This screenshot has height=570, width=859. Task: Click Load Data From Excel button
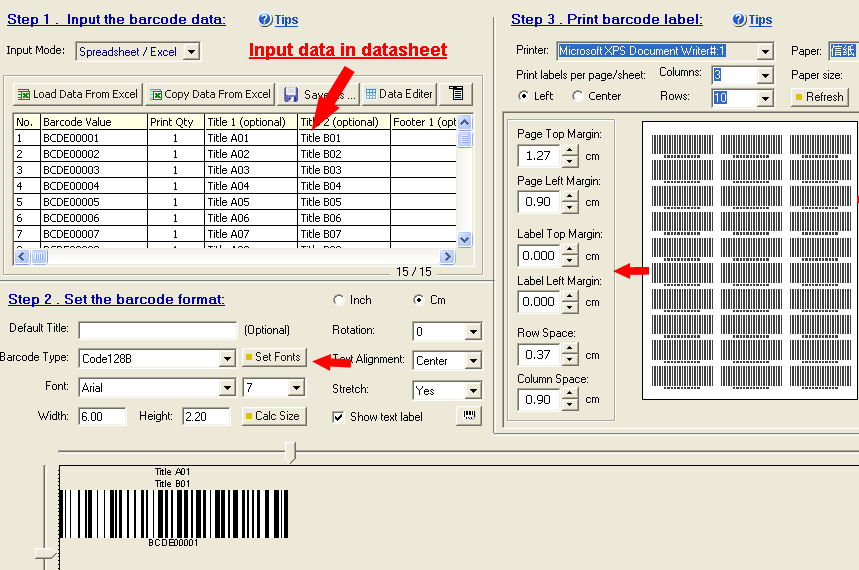[x=78, y=94]
